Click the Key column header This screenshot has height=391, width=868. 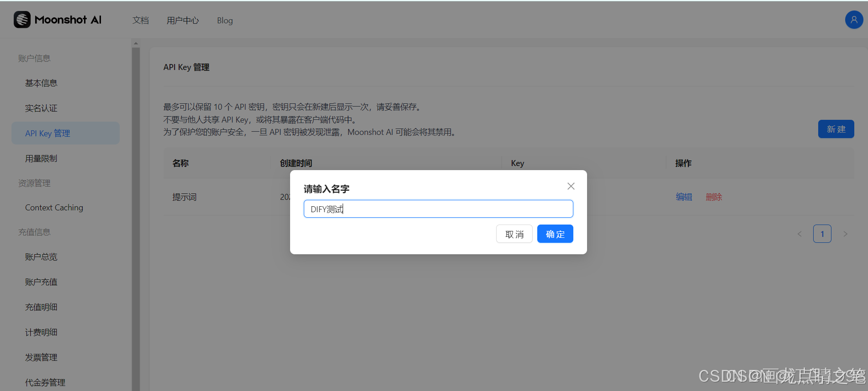(x=518, y=163)
